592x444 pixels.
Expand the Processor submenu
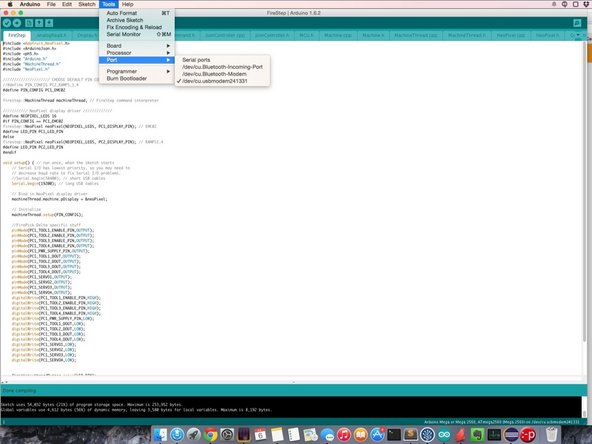[137, 53]
